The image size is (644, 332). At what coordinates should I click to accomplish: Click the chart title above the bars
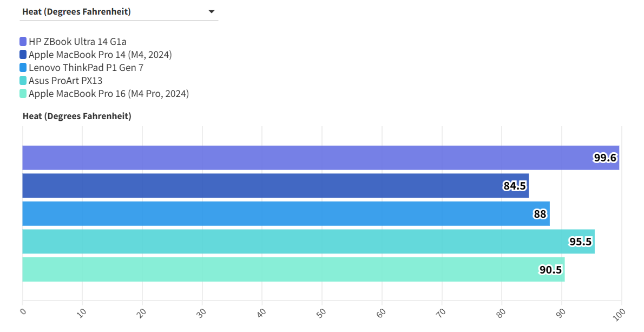coord(77,116)
